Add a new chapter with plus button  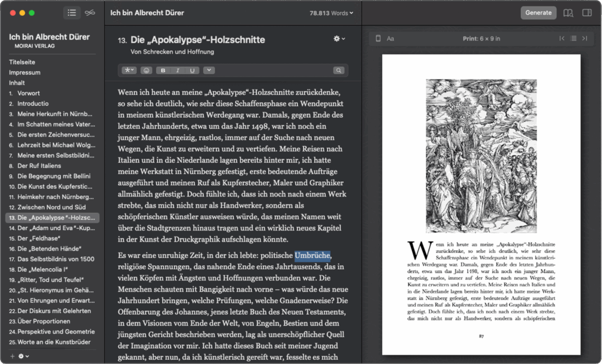12,356
